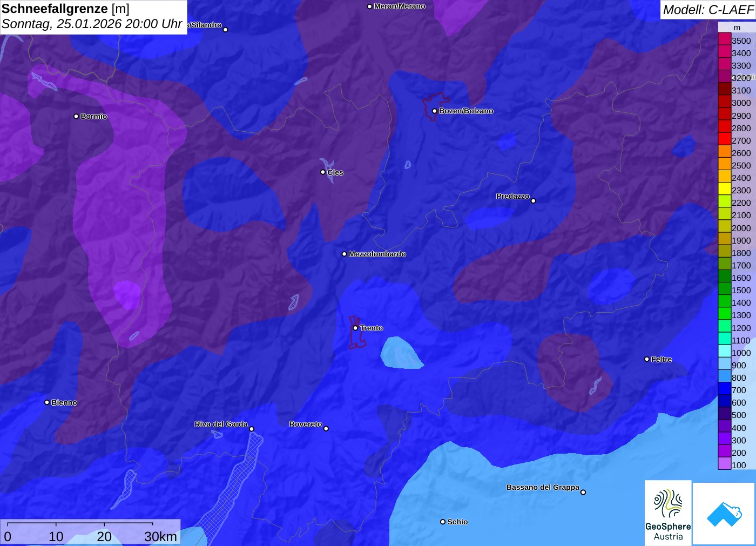Select the "1200" legend value label
Image resolution: width=756 pixels, height=546 pixels.
pos(741,328)
